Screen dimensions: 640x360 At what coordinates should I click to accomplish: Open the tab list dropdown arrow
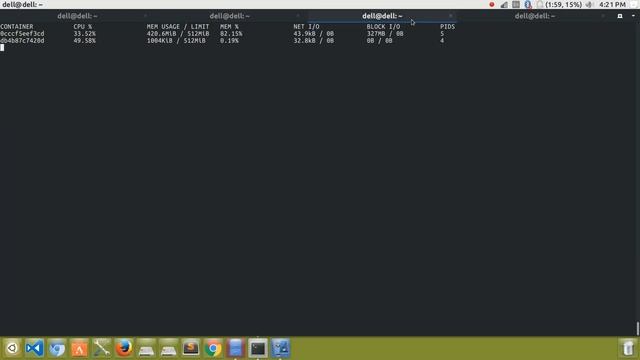(x=633, y=16)
